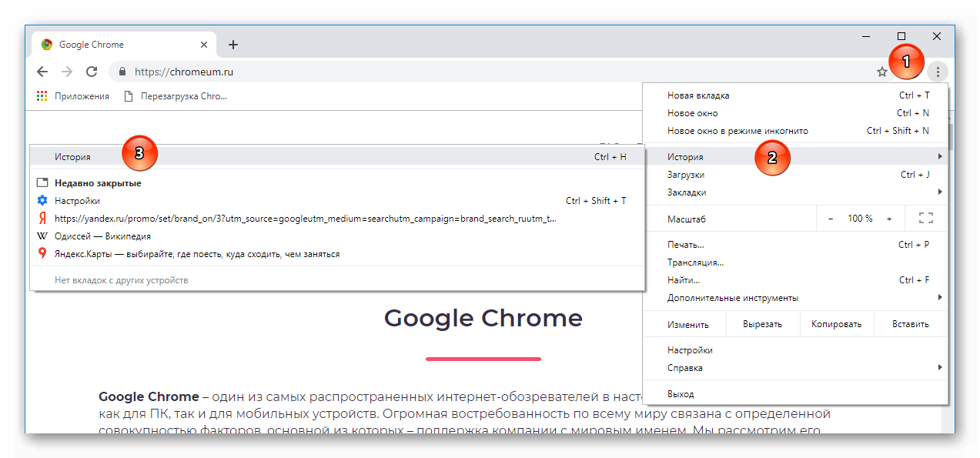Click the Вырезать button

tap(762, 324)
